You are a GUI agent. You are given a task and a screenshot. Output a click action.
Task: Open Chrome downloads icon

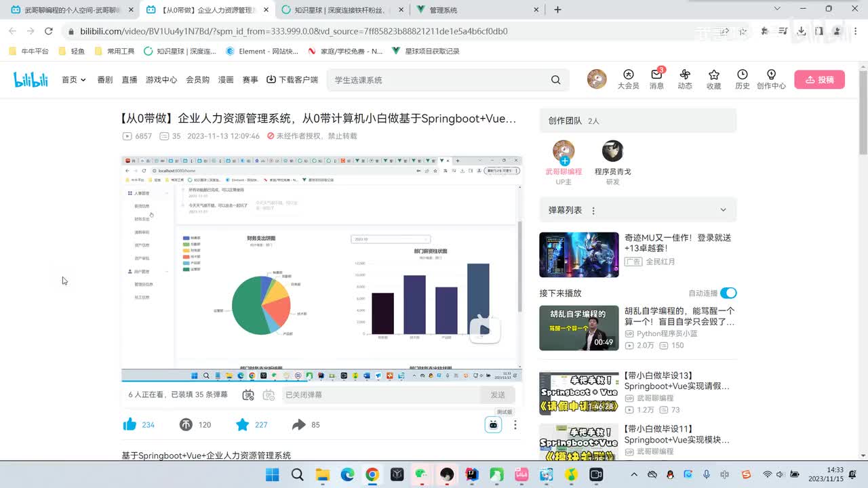coord(802,31)
